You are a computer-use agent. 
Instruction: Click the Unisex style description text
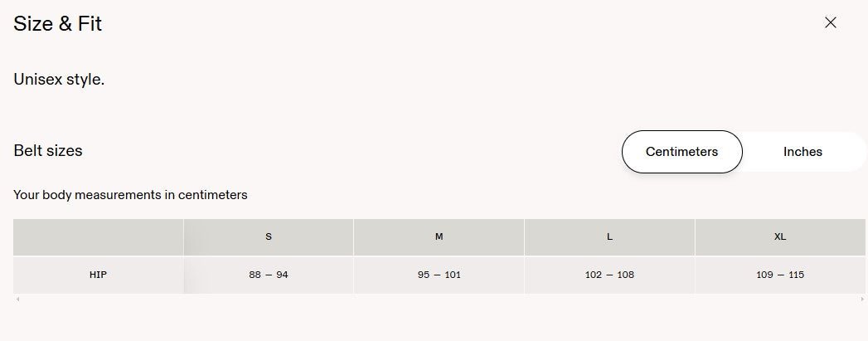pos(59,80)
